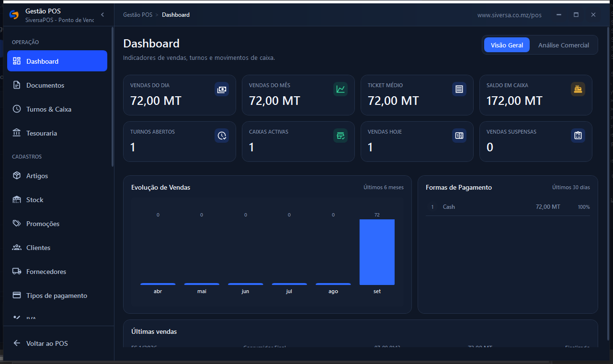Viewport: 613px width, 364px height.
Task: Open Artigos in the sidebar
Action: 57,176
